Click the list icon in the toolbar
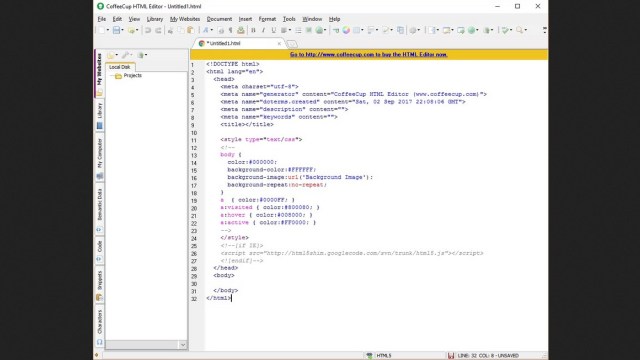 (x=298, y=30)
